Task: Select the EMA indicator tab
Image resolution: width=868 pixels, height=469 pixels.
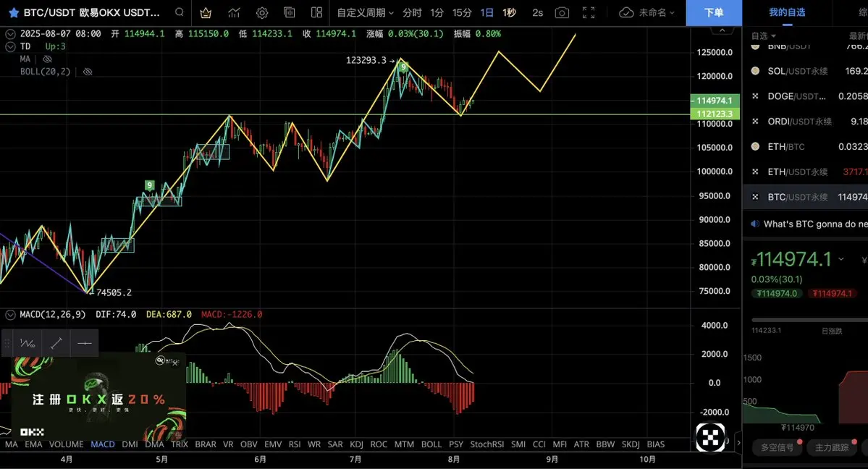Action: point(33,444)
